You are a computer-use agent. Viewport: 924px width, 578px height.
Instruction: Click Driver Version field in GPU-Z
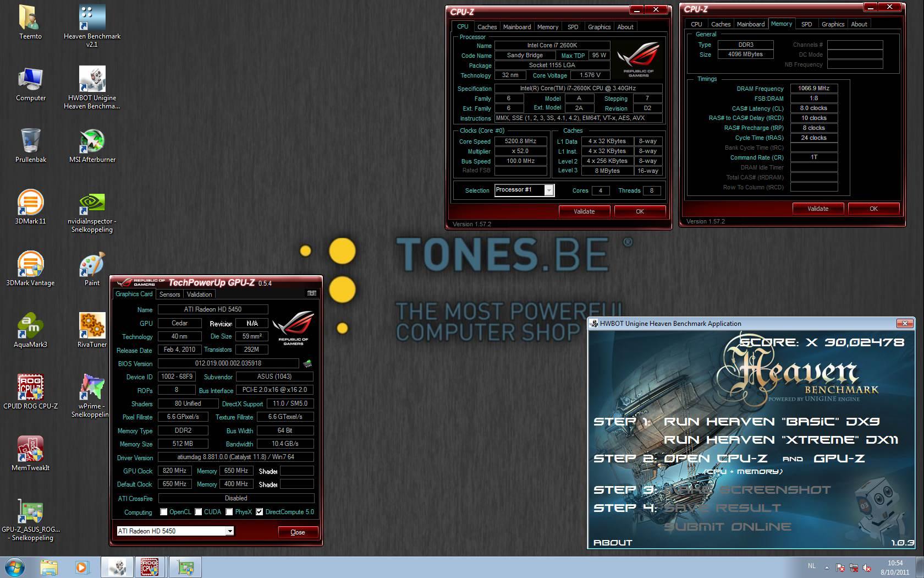(x=235, y=457)
